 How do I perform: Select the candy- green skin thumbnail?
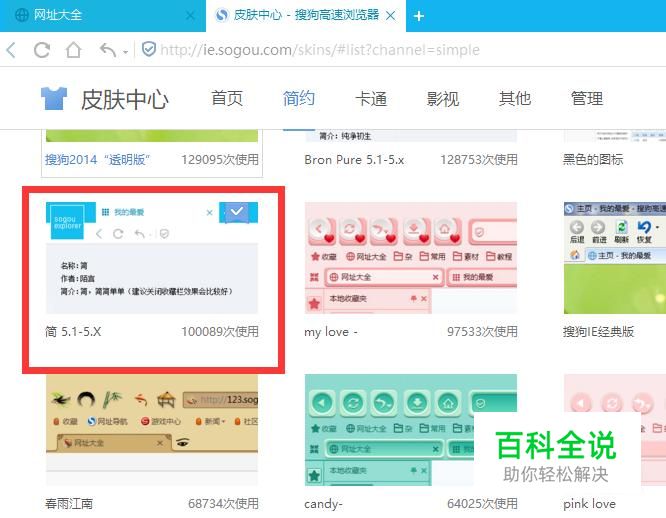pyautogui.click(x=411, y=430)
